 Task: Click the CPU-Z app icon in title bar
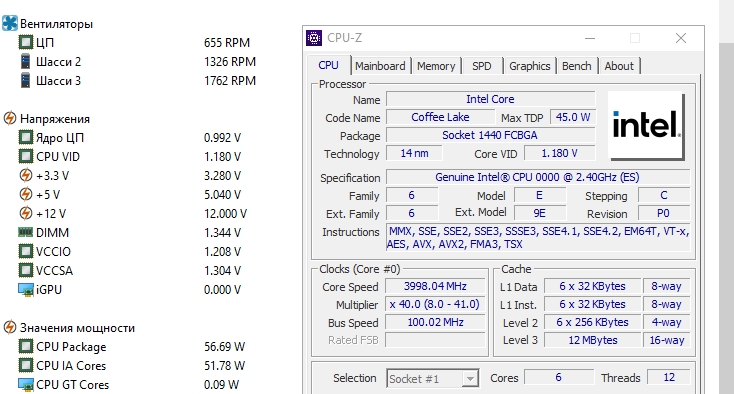coord(314,38)
